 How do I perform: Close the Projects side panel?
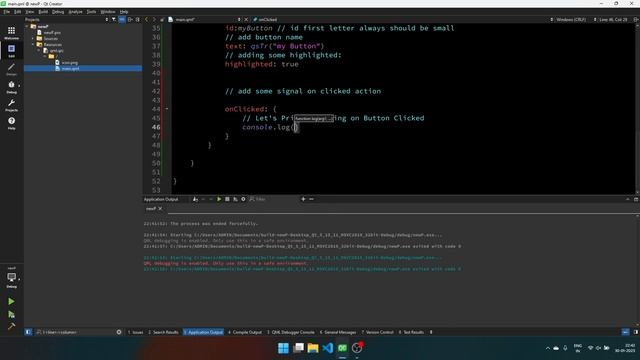pos(138,20)
